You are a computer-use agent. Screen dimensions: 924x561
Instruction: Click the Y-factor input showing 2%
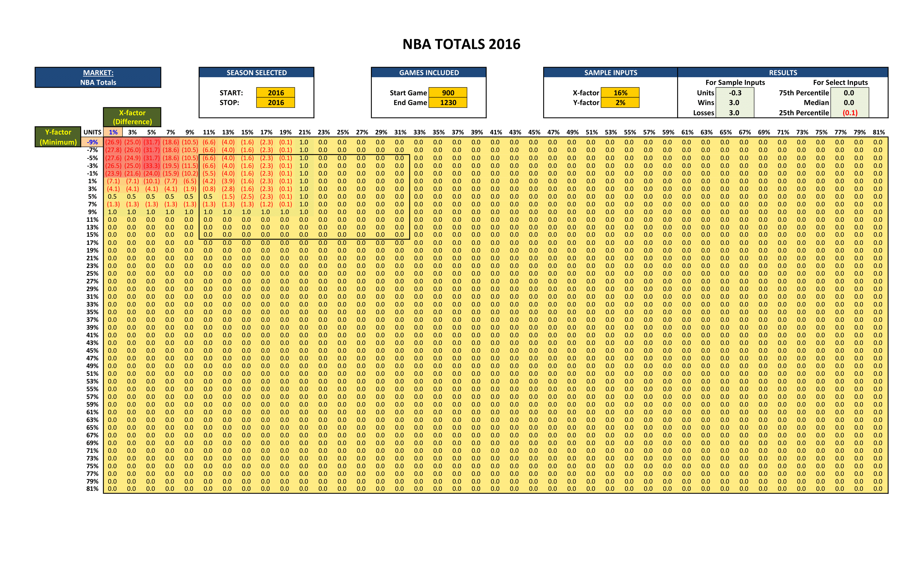(620, 103)
